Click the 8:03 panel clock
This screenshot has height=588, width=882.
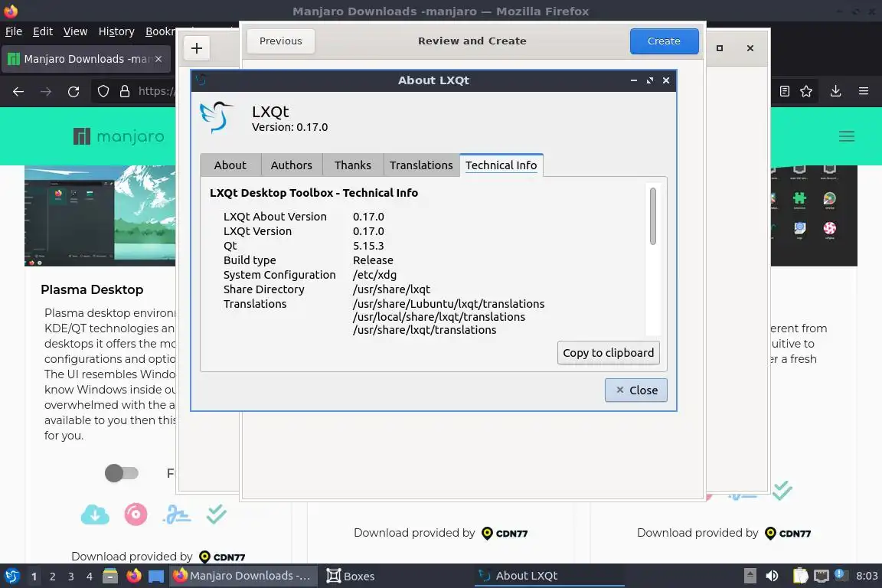(866, 576)
